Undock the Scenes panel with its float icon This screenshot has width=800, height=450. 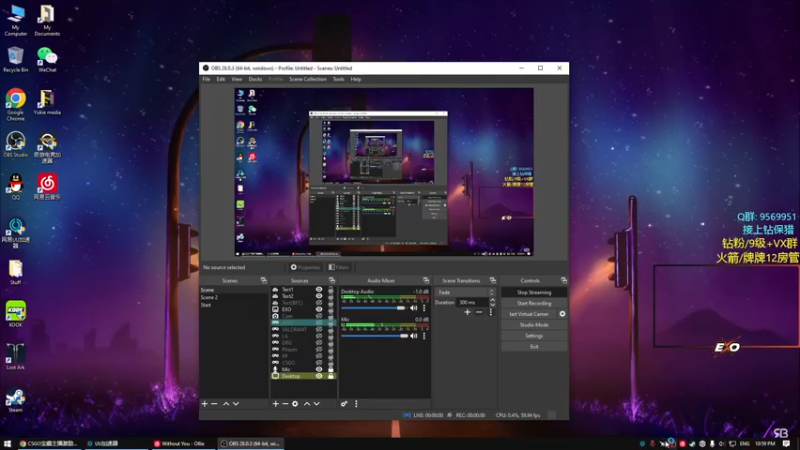[x=264, y=280]
